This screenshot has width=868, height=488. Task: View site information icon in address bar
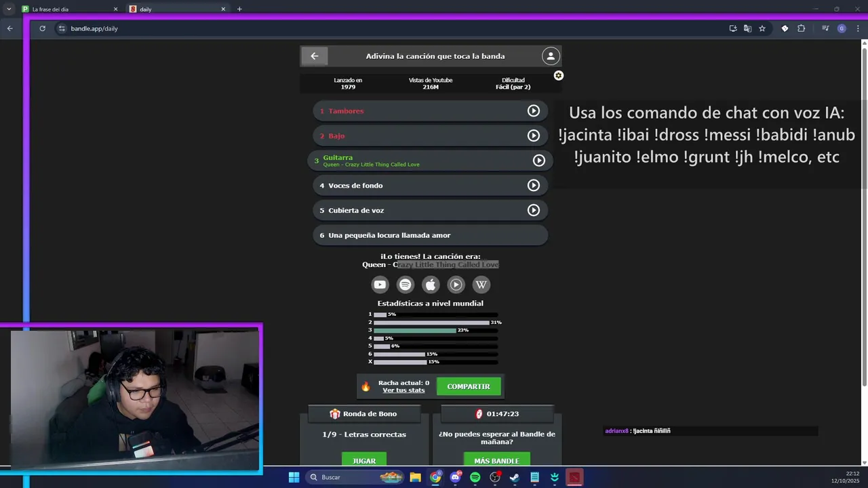(x=62, y=28)
